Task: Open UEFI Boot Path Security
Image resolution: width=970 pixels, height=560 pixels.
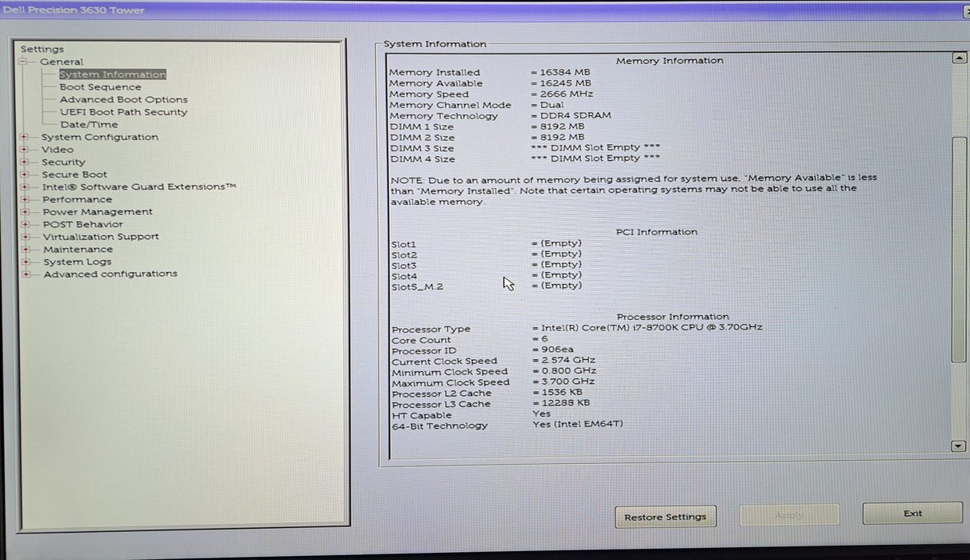Action: point(124,112)
